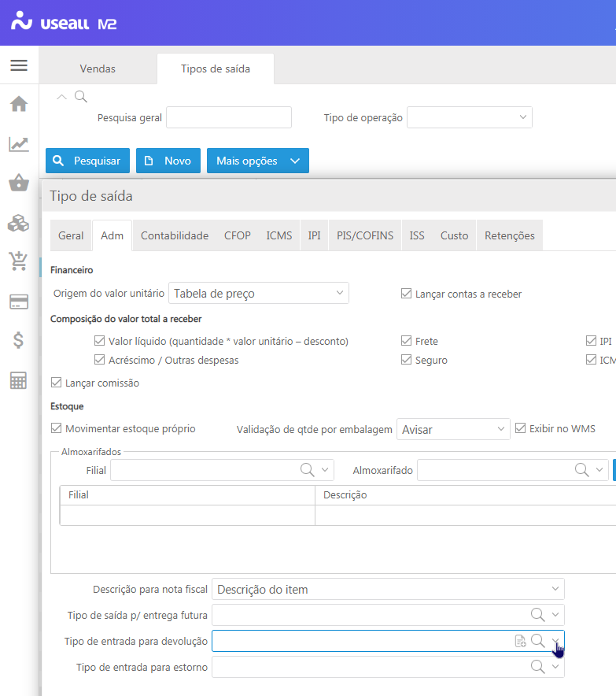Click the Novo button
This screenshot has height=696, width=616.
168,161
